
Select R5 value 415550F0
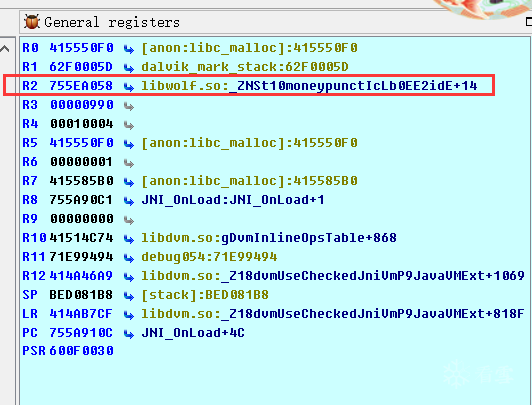point(81,143)
